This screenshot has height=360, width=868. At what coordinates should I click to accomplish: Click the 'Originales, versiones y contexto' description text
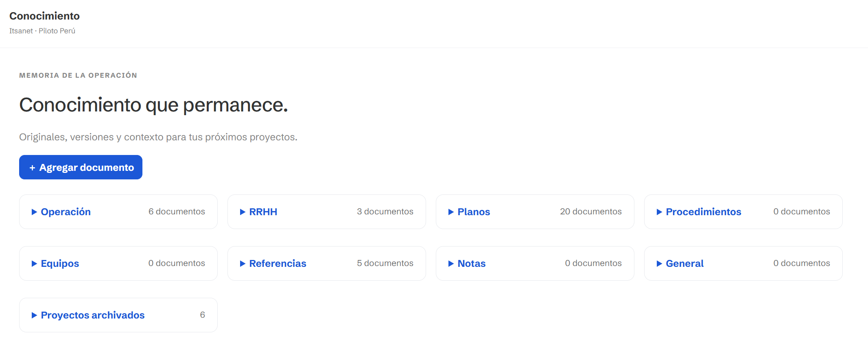click(x=158, y=137)
